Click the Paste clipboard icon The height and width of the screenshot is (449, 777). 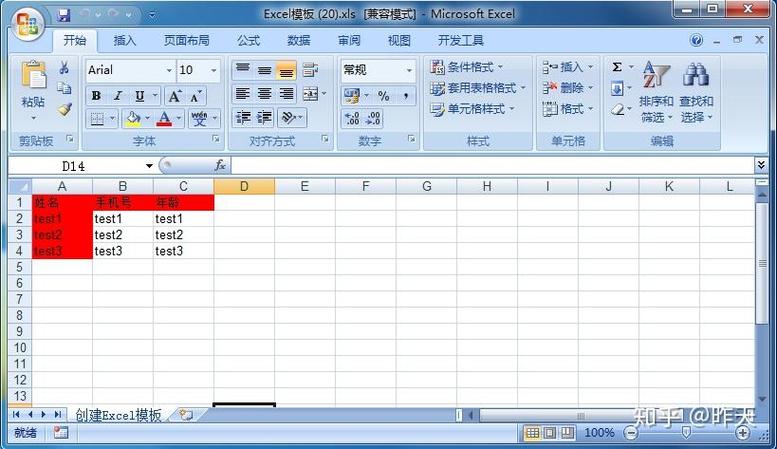pyautogui.click(x=33, y=75)
